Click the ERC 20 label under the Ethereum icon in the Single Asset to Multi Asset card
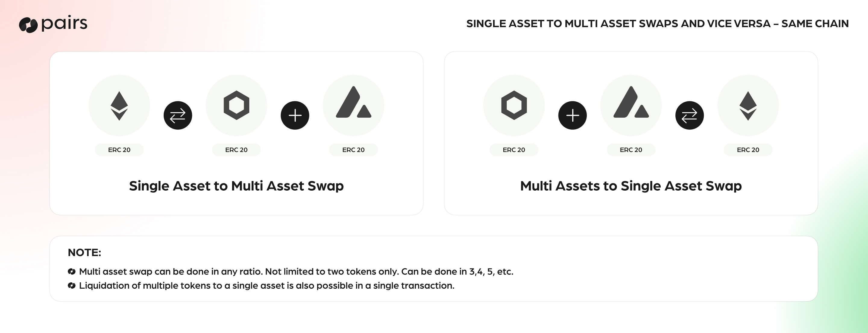 pyautogui.click(x=119, y=150)
